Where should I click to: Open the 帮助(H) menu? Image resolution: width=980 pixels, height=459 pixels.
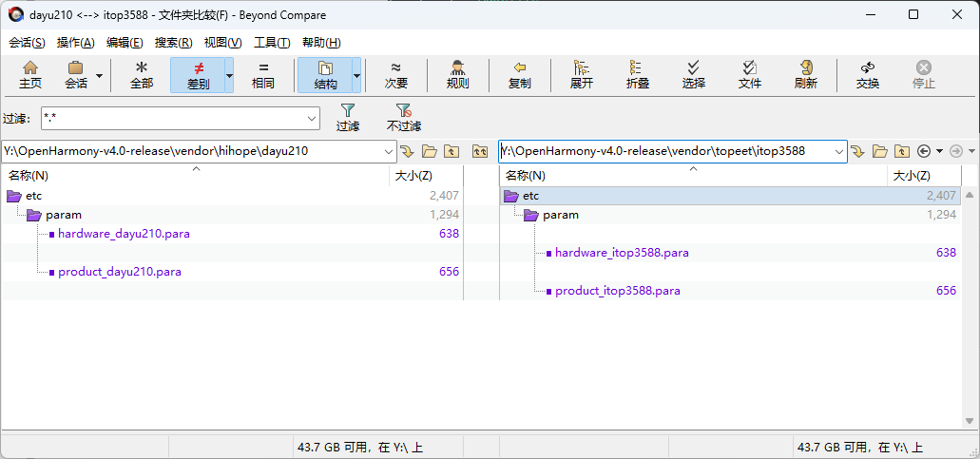coord(321,43)
